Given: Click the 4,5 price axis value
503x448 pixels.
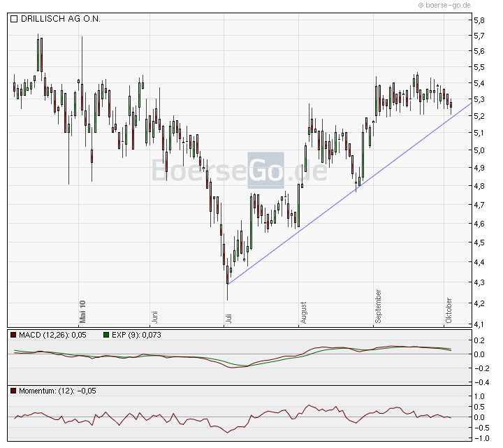Looking at the screenshot, I should click(x=479, y=243).
